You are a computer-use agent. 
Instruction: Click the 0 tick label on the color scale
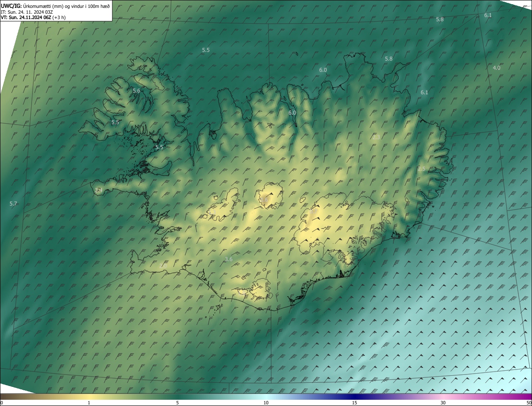(x=2, y=403)
